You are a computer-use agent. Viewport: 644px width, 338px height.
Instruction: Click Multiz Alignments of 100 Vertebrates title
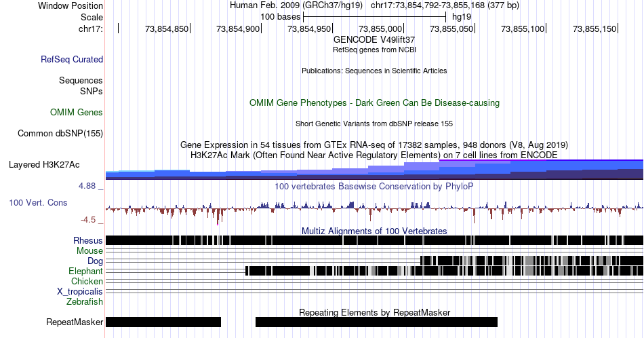(374, 231)
